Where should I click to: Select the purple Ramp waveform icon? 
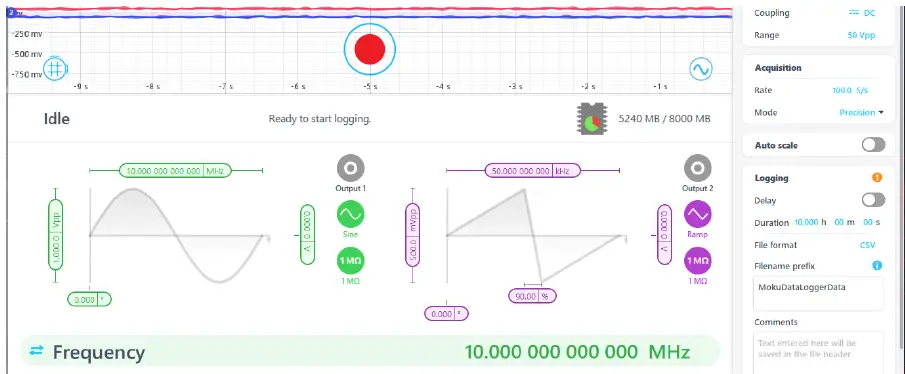697,214
